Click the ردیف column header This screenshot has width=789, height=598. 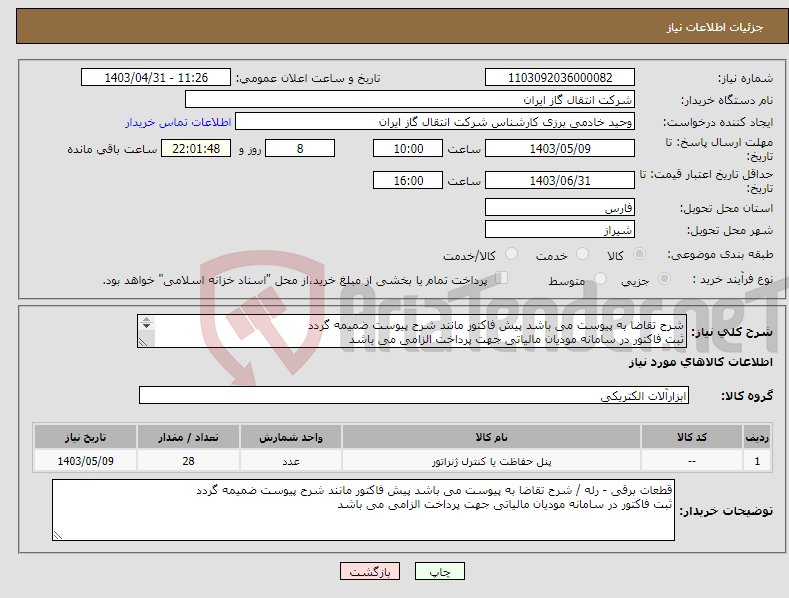coord(757,437)
